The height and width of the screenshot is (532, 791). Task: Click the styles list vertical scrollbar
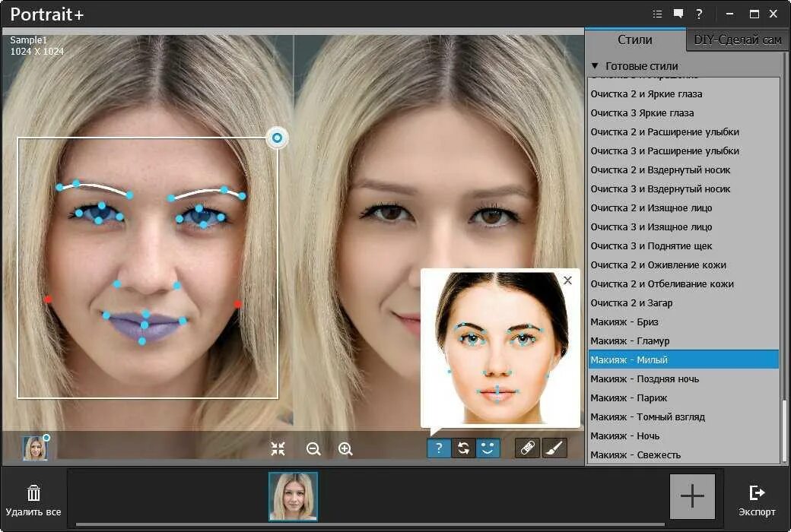[x=783, y=429]
